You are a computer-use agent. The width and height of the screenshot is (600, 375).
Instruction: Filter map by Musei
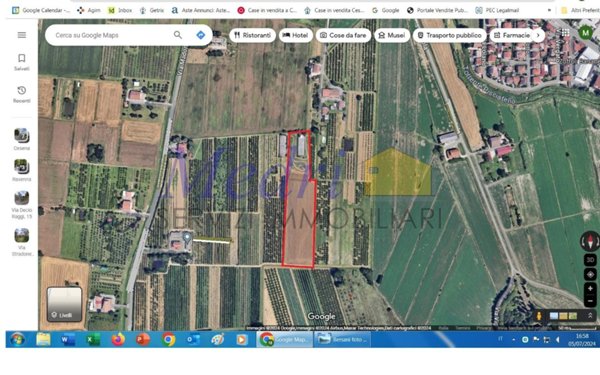392,35
